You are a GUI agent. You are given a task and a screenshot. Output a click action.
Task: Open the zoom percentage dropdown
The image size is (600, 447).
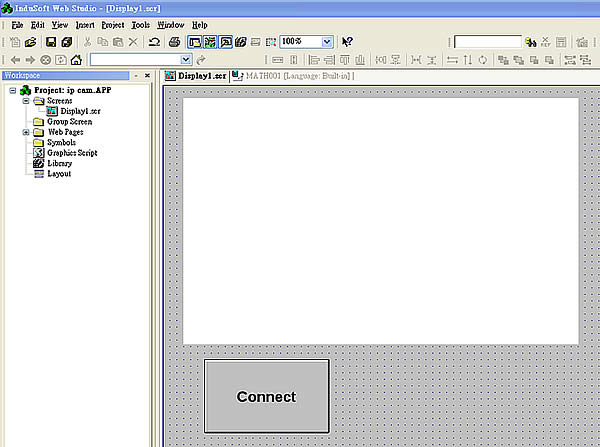(x=327, y=42)
